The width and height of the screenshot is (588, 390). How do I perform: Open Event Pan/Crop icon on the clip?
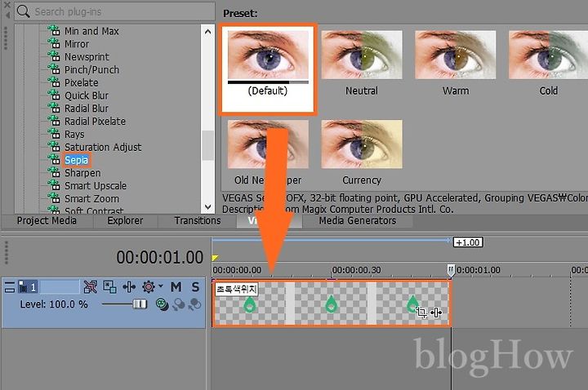pyautogui.click(x=421, y=312)
